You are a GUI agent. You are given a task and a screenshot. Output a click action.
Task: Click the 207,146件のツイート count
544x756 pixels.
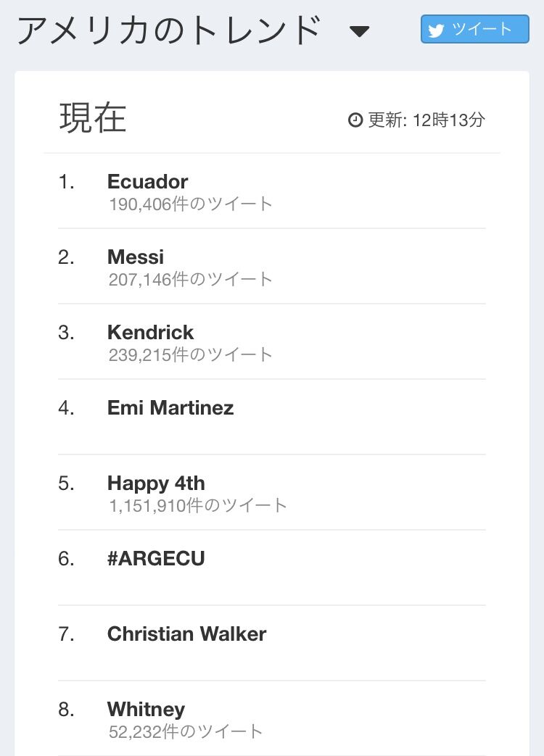click(x=191, y=279)
